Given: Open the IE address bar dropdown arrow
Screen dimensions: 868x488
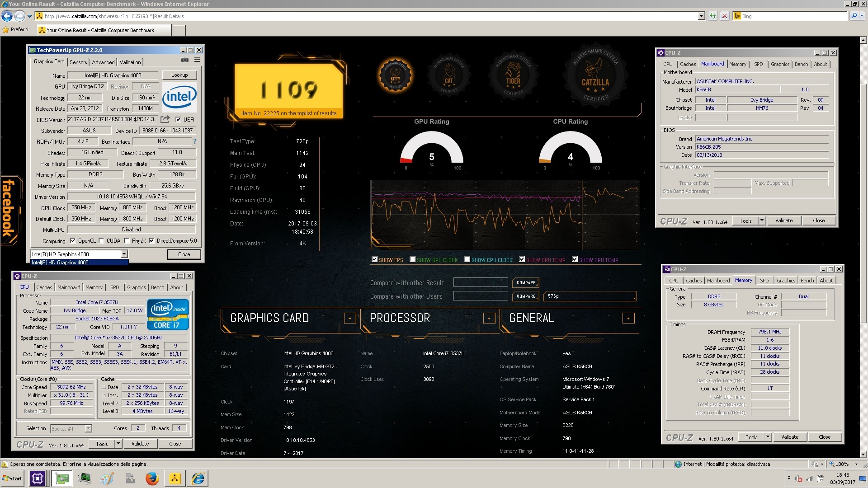Looking at the screenshot, I should pyautogui.click(x=701, y=16).
